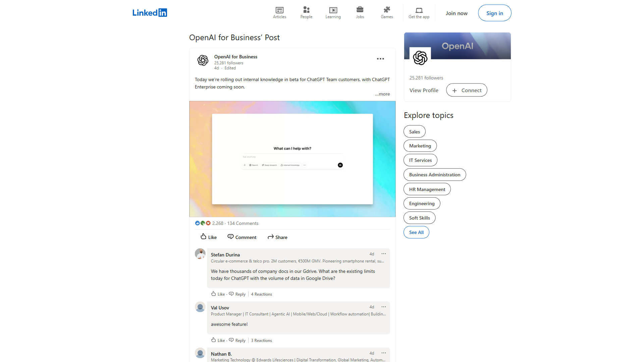Open Val Usov's avatar
This screenshot has height=362, width=644.
(x=200, y=307)
